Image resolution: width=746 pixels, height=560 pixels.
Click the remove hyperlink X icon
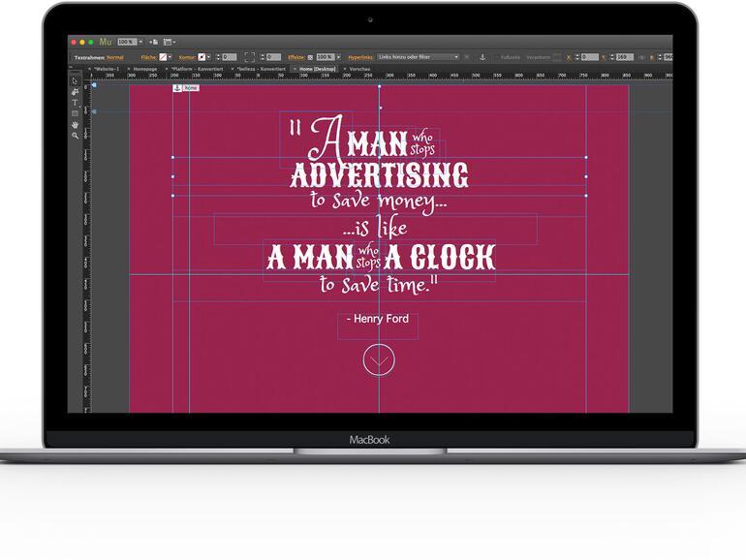pyautogui.click(x=467, y=57)
